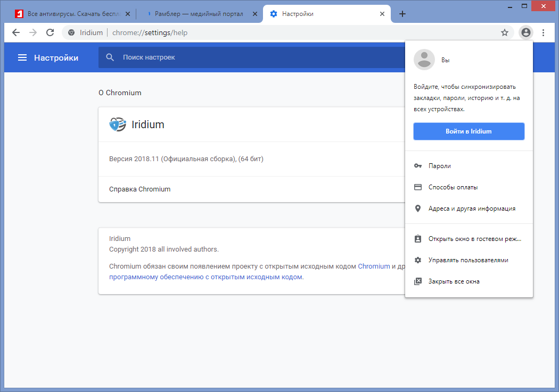This screenshot has width=559, height=392.
Task: Open the hamburger menu next to Настройки
Action: (x=22, y=57)
